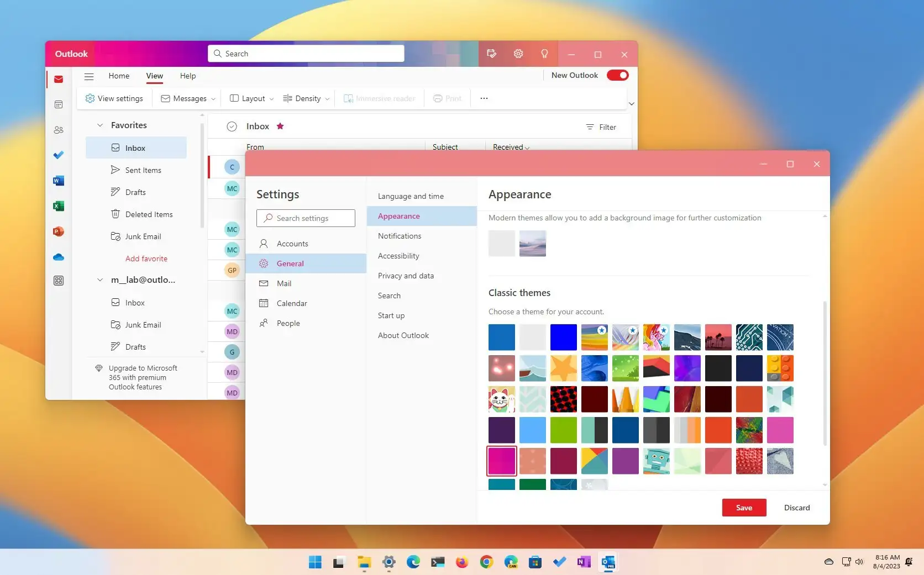Image resolution: width=924 pixels, height=575 pixels.
Task: Open Word from the Outlook app rail
Action: pos(58,181)
